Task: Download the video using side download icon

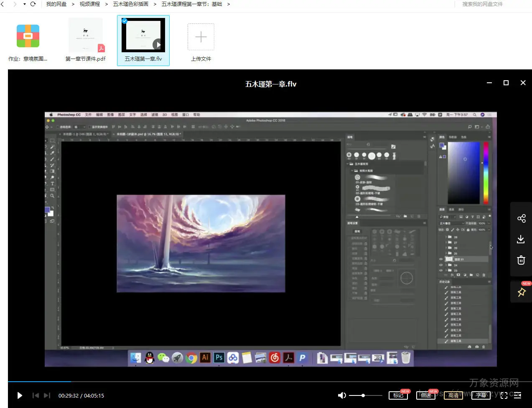Action: [521, 239]
